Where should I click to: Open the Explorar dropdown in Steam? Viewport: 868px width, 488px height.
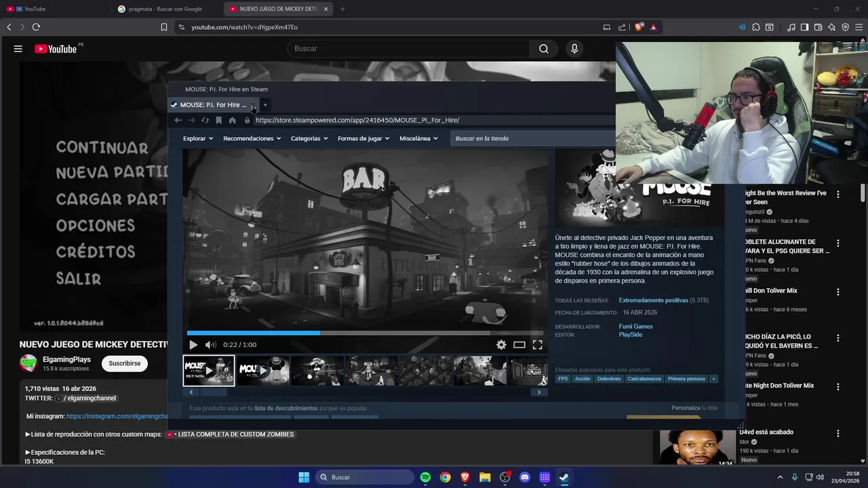[x=197, y=138]
